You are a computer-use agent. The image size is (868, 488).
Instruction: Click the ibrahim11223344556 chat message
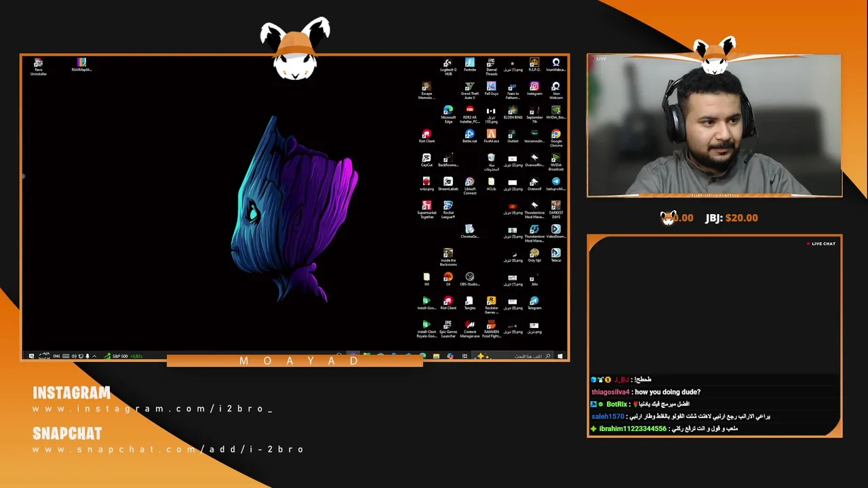[664, 428]
